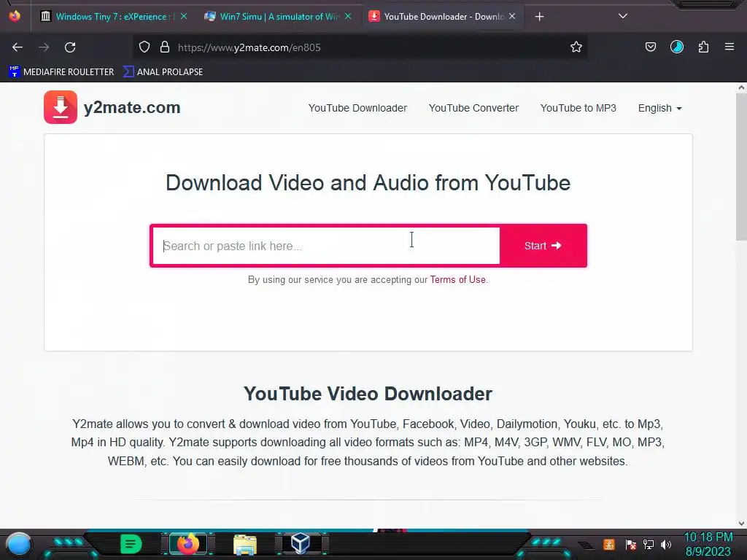Open the volume speaker tray icon
The image size is (747, 560).
click(666, 544)
